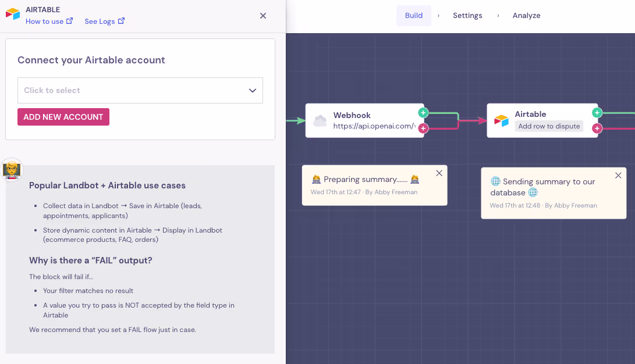Image resolution: width=635 pixels, height=364 pixels.
Task: Click the chevron between Settings and Analyze
Action: 498,15
